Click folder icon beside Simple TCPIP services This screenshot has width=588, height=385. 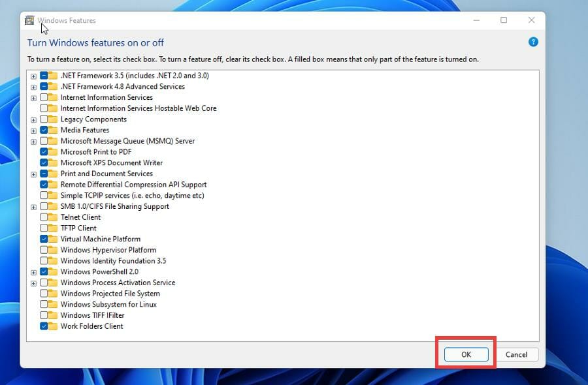point(53,195)
